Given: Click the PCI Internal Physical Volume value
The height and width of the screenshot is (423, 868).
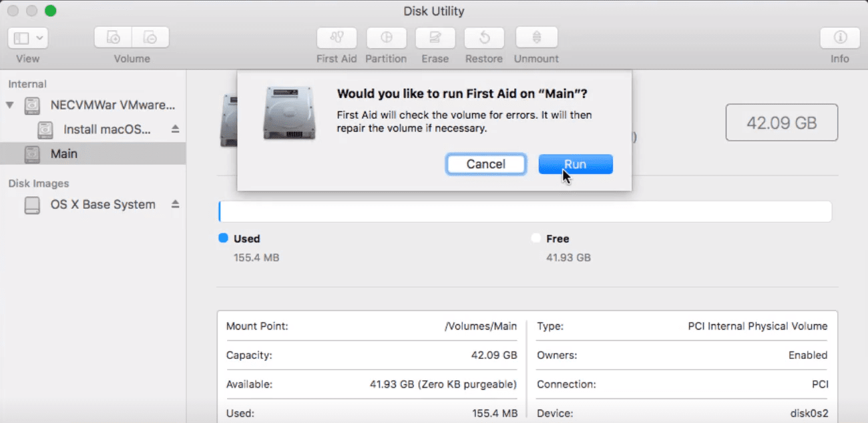Looking at the screenshot, I should point(758,326).
